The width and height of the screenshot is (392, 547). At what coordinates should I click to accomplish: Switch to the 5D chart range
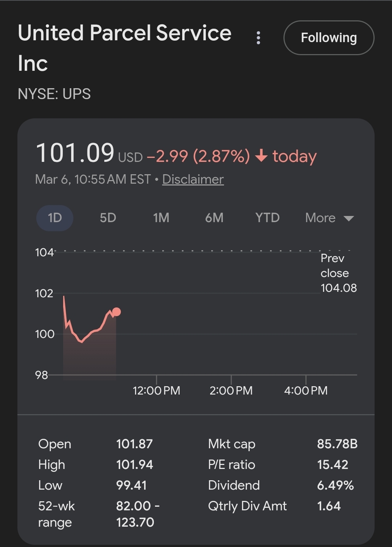(108, 218)
